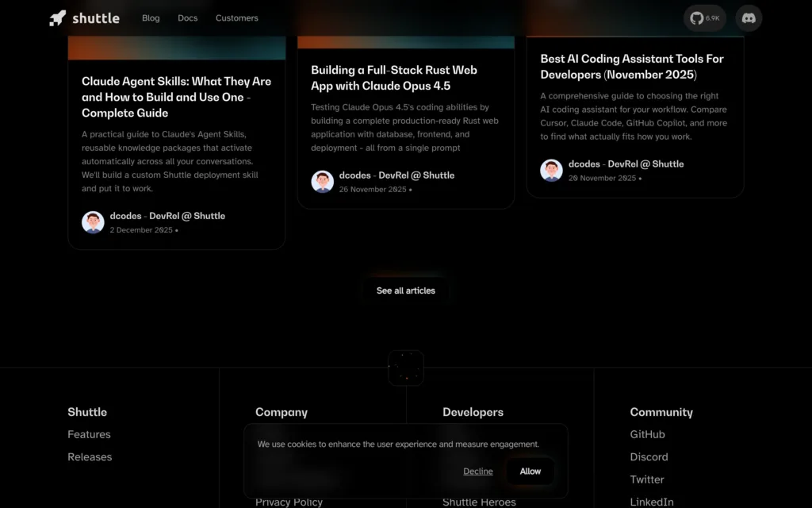Screen dimensions: 812x508
Task: Click the glowing dots emblem above the footer
Action: (406, 368)
